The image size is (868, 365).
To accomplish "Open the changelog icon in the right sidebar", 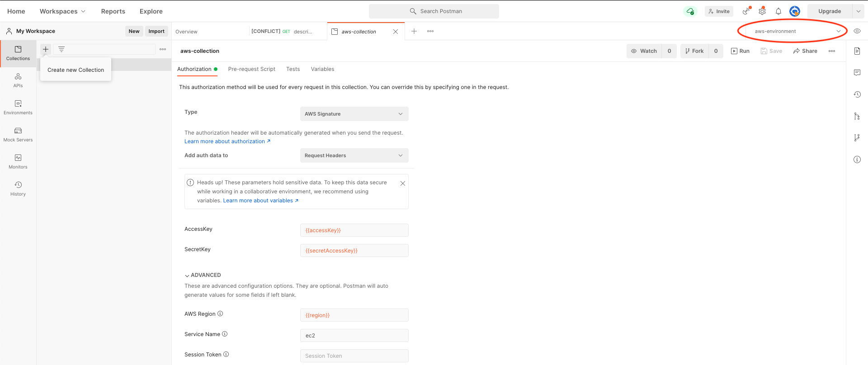I will [857, 94].
